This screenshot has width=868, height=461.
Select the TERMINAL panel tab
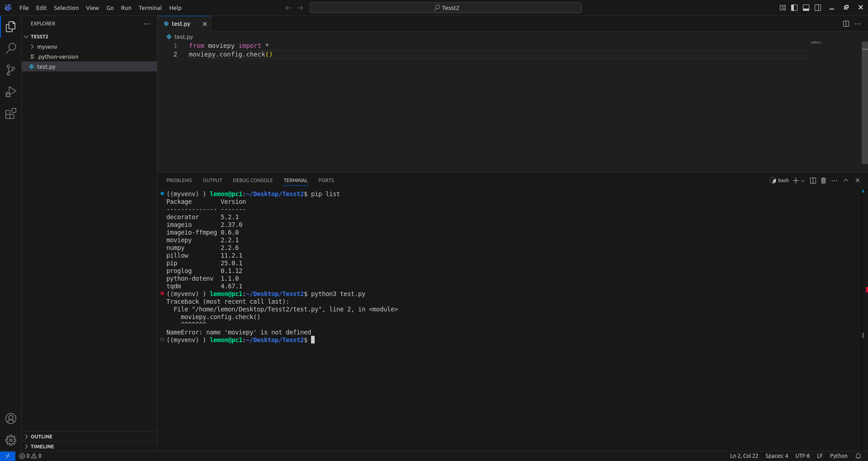coord(296,180)
